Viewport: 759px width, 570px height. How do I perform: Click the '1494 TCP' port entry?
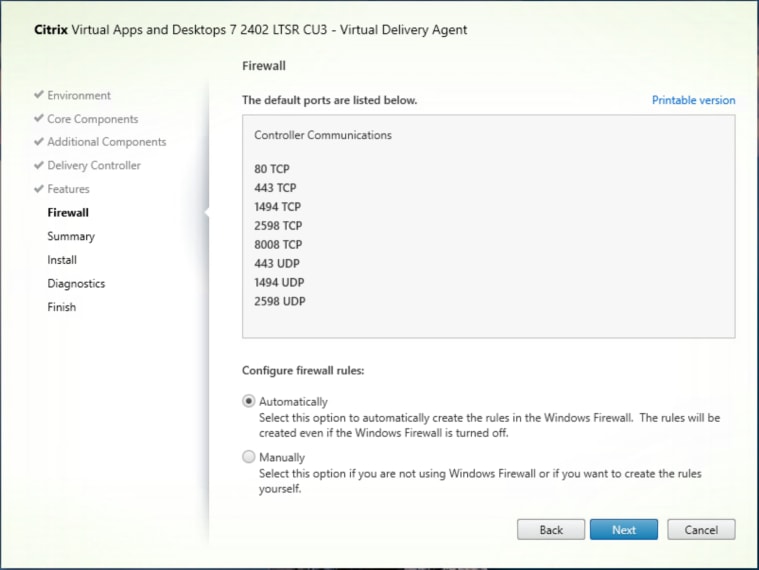277,207
